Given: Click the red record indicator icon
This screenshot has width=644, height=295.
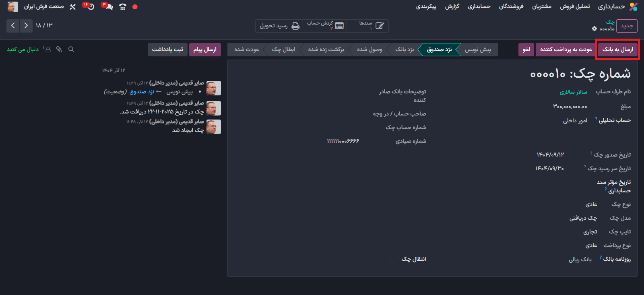Looking at the screenshot, I should (135, 7).
